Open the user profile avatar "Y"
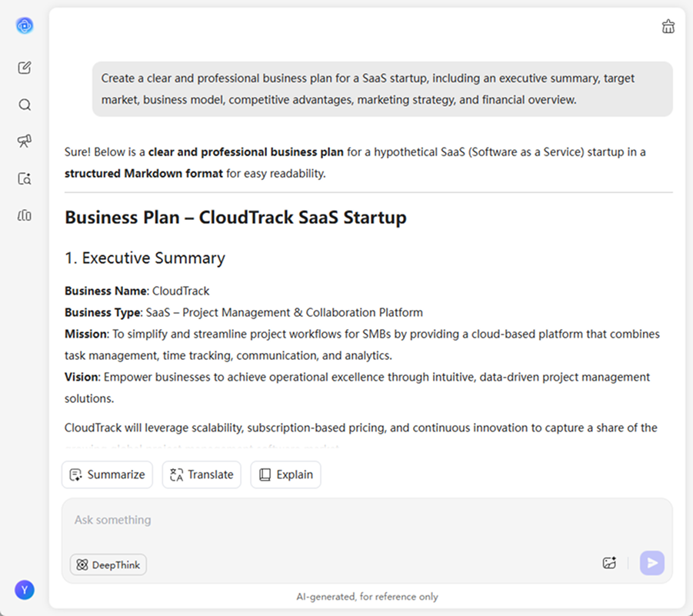693x616 pixels. 25,590
